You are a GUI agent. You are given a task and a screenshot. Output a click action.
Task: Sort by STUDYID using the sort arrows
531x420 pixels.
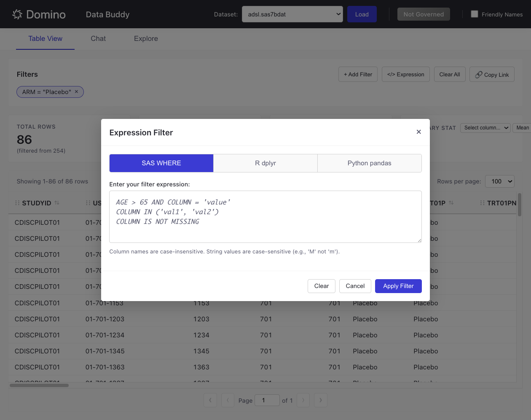(57, 203)
